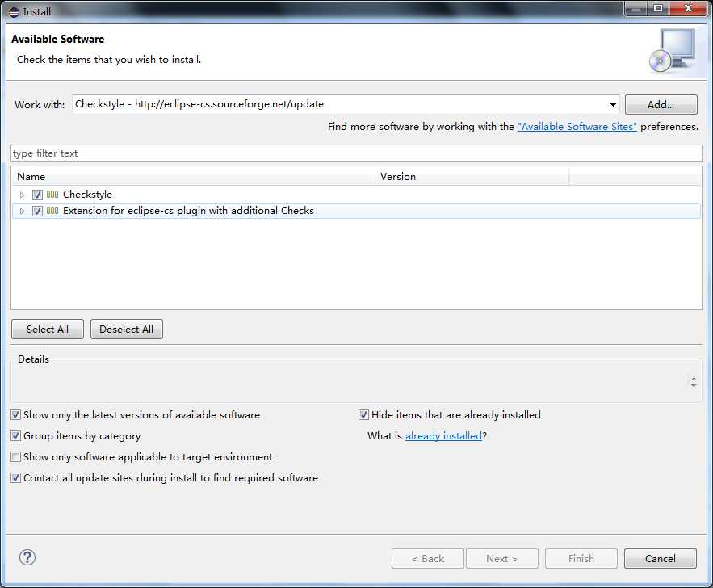Toggle Contact all update sites checkbox

click(x=16, y=477)
